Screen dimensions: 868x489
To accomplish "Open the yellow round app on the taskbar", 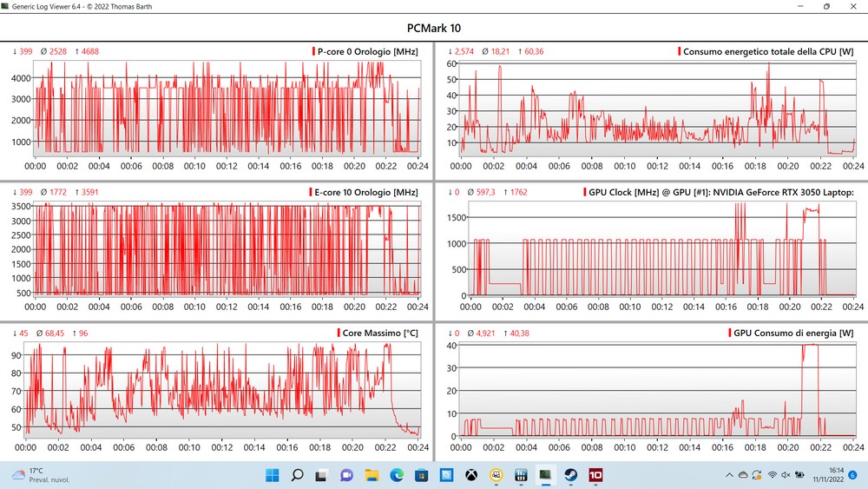I will click(x=496, y=475).
